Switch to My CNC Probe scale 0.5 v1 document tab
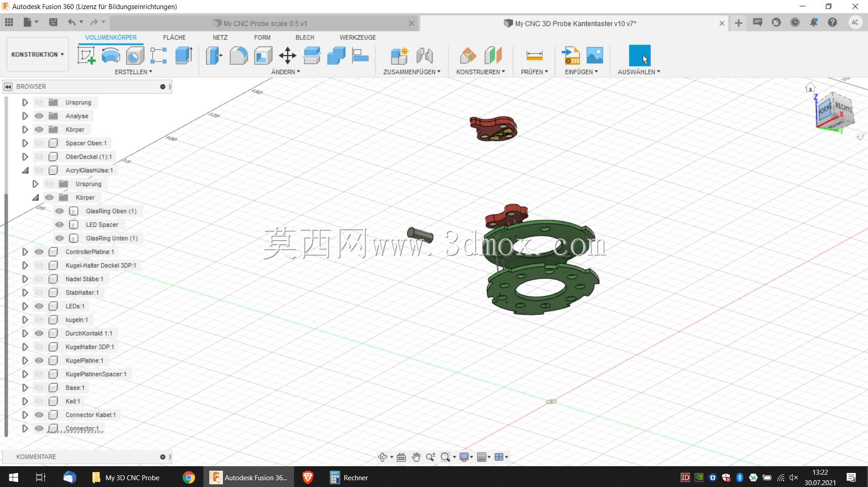 [x=265, y=24]
